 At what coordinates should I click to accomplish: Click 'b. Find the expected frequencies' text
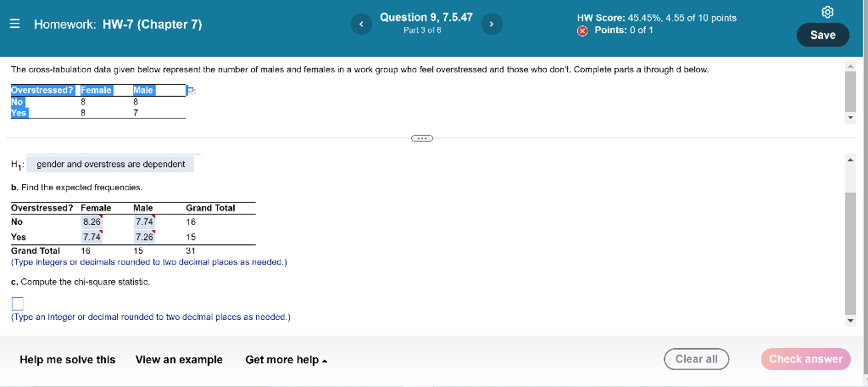pos(77,188)
